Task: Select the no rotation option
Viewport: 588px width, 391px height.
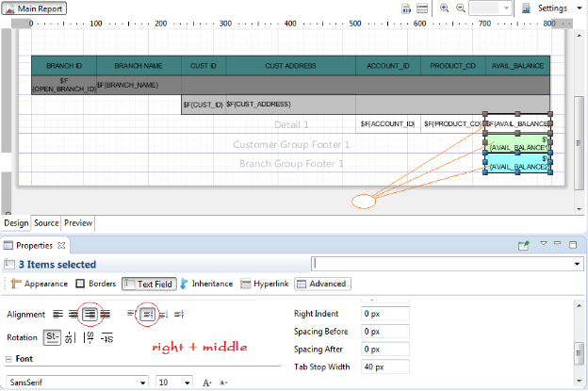Action: pos(53,336)
